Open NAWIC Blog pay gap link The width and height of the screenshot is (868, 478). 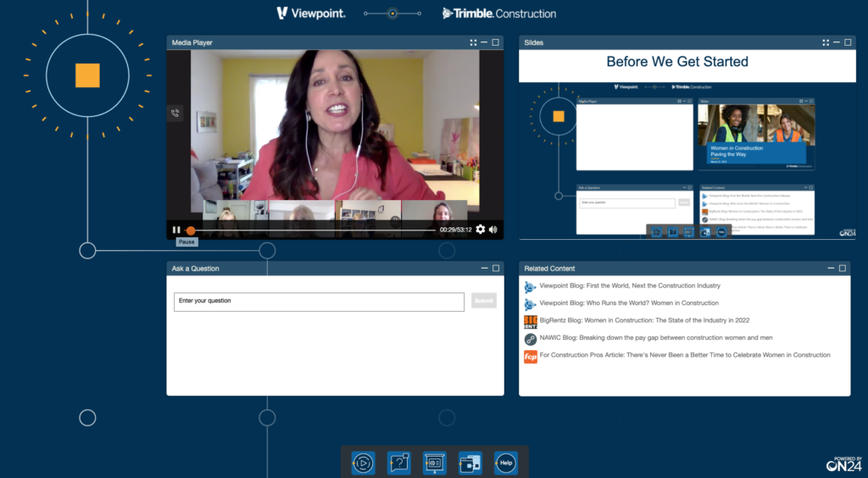point(656,337)
